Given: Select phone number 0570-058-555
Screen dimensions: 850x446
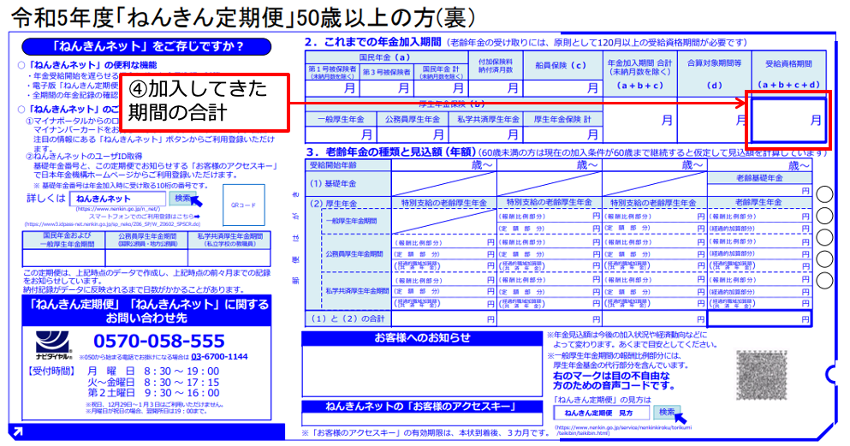Looking at the screenshot, I should point(159,341).
